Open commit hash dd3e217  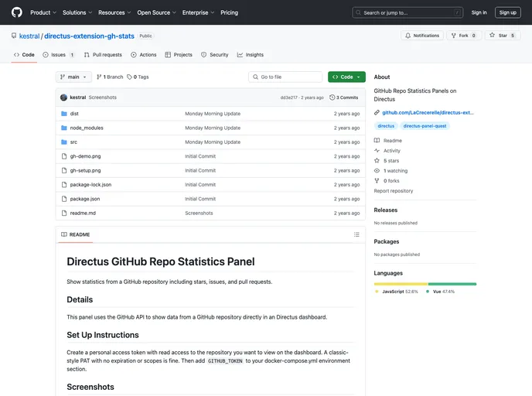tap(288, 97)
